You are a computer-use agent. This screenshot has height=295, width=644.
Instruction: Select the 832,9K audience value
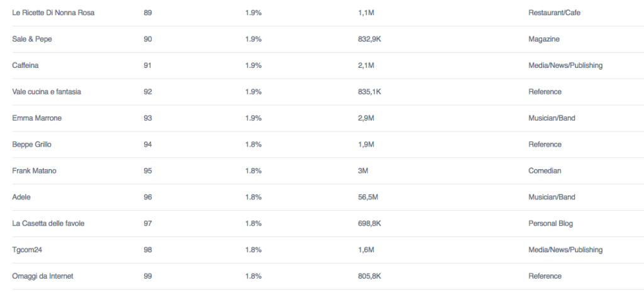[x=370, y=39]
